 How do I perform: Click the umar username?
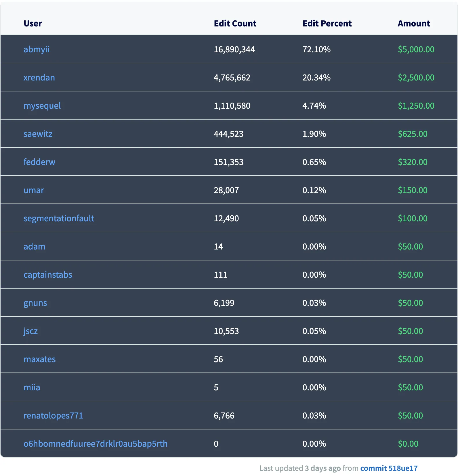point(34,190)
